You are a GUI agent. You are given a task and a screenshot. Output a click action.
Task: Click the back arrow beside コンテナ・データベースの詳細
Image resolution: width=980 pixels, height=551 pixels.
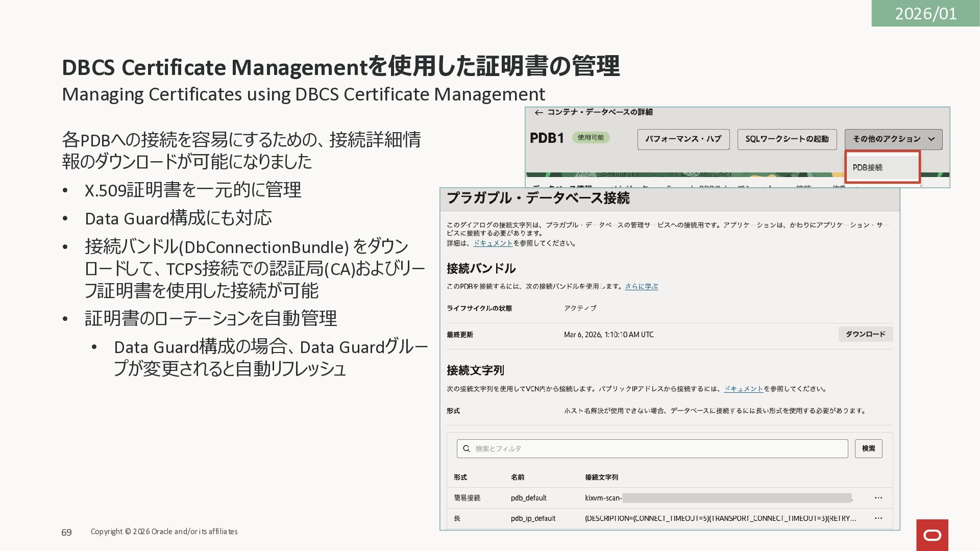click(538, 113)
